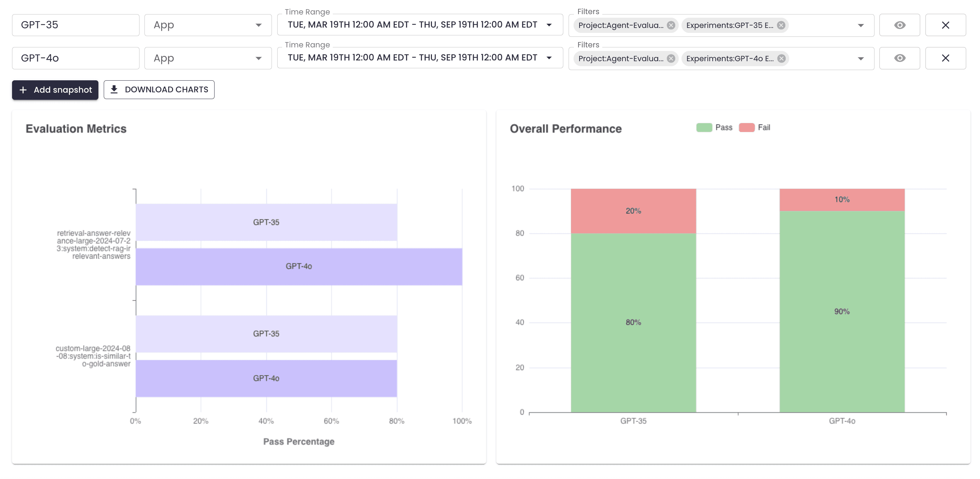Click the GPT-35 x-axis label in Overall Performance
Viewport: 980px width, 479px height.
point(633,421)
